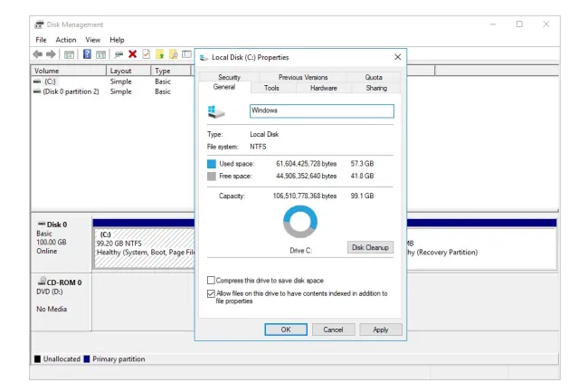Viewport: 588px width, 392px height.
Task: Open the Previous Versions tab
Action: coord(303,78)
